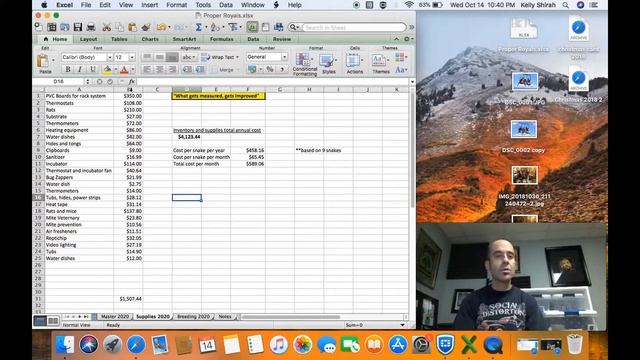Click the Align Text Left icon
640x360 pixels.
147,69
